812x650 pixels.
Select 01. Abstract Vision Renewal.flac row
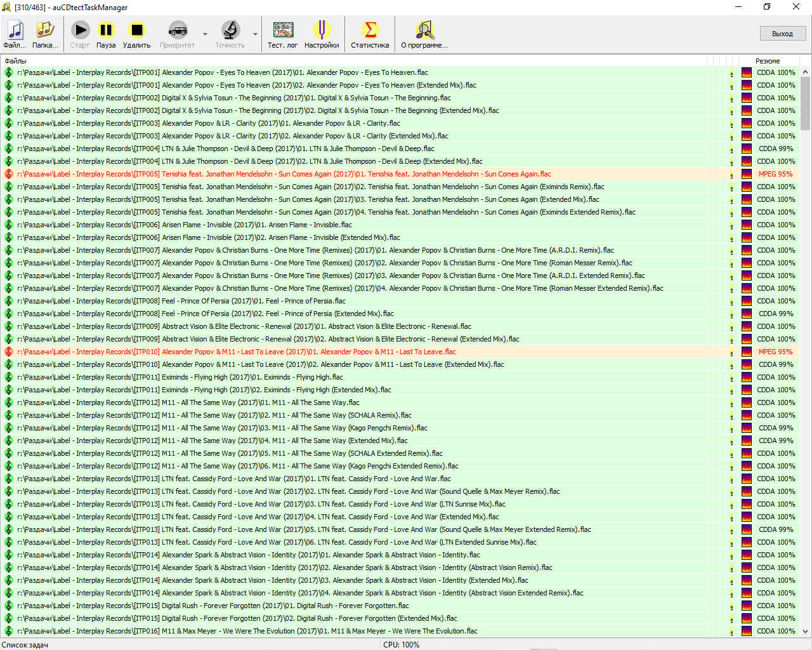pyautogui.click(x=401, y=326)
